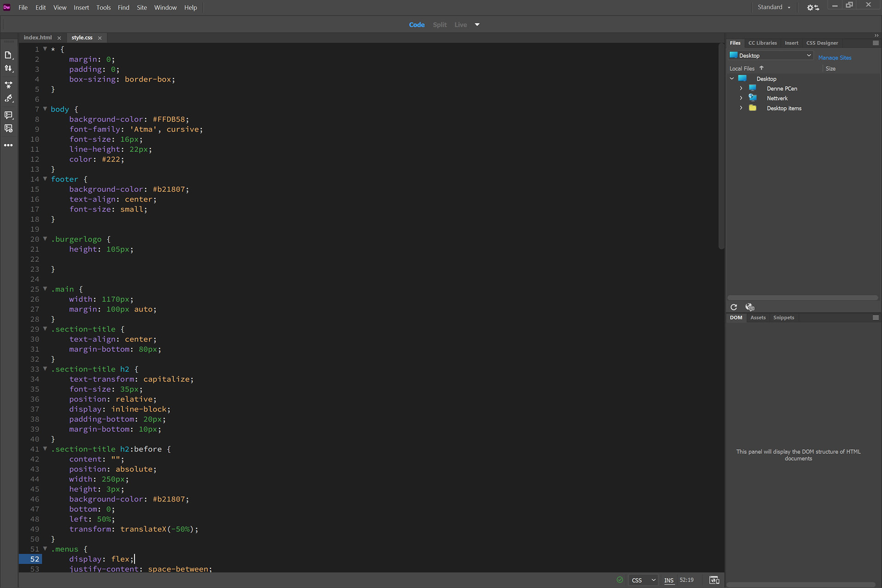Click line number 52 in the gutter
The height and width of the screenshot is (588, 882).
click(34, 559)
